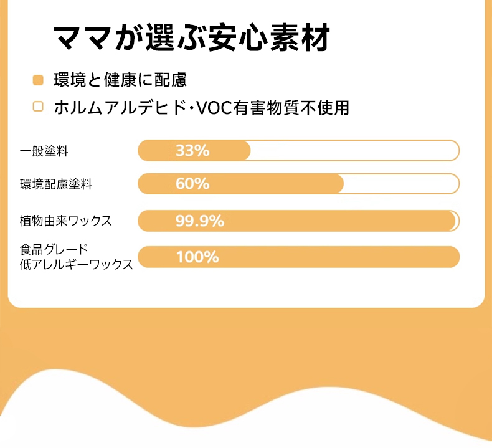Image resolution: width=492 pixels, height=448 pixels.
Task: Select the text 環境と健康に配慮
Action: click(120, 80)
